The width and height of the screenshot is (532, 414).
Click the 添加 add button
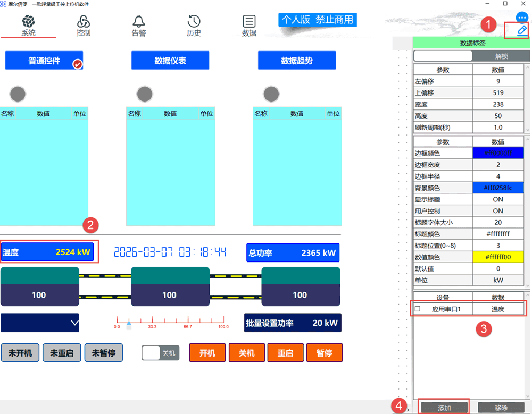click(444, 408)
